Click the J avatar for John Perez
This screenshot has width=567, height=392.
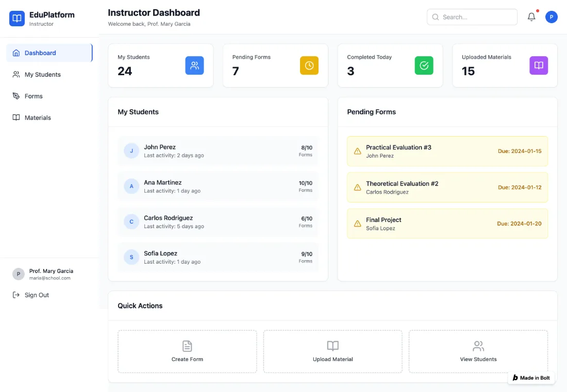pyautogui.click(x=131, y=150)
